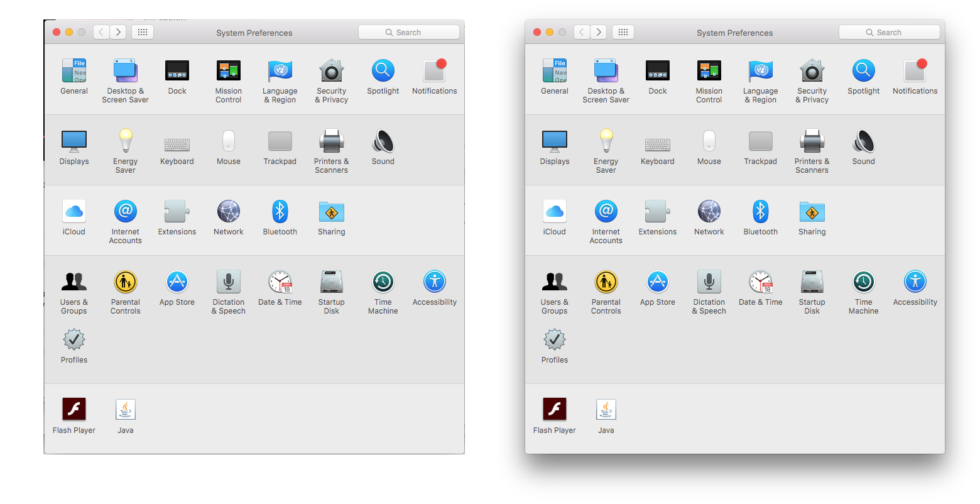
Task: Go forward in right window toolbar
Action: pos(599,32)
